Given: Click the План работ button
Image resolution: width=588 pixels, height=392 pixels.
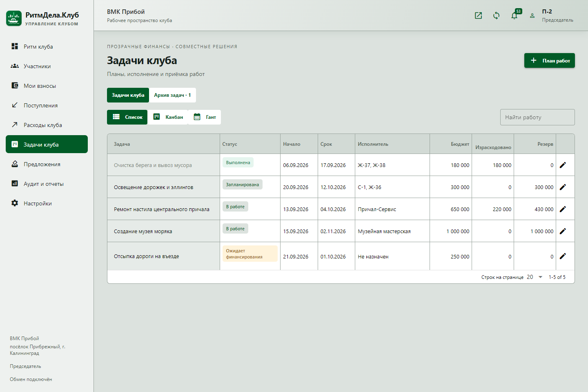Looking at the screenshot, I should point(549,60).
